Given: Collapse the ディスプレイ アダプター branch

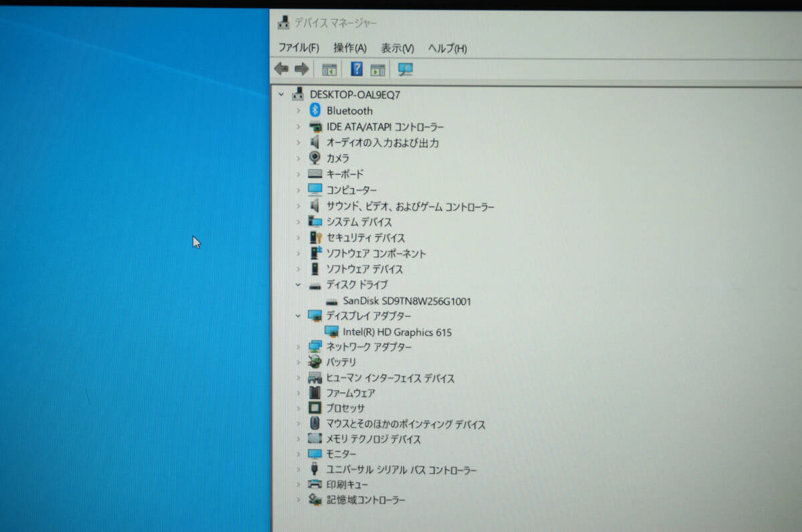Looking at the screenshot, I should [298, 315].
